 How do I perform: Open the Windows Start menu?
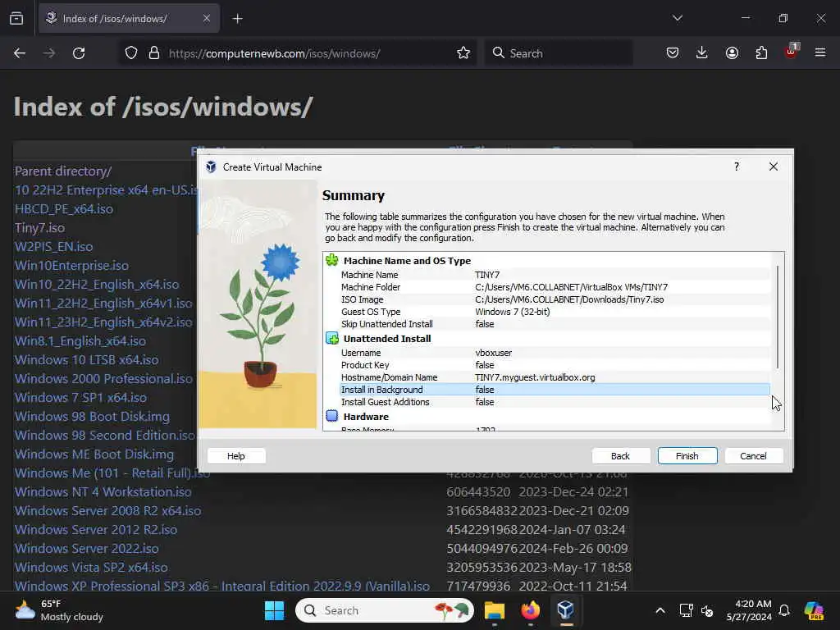pyautogui.click(x=274, y=610)
